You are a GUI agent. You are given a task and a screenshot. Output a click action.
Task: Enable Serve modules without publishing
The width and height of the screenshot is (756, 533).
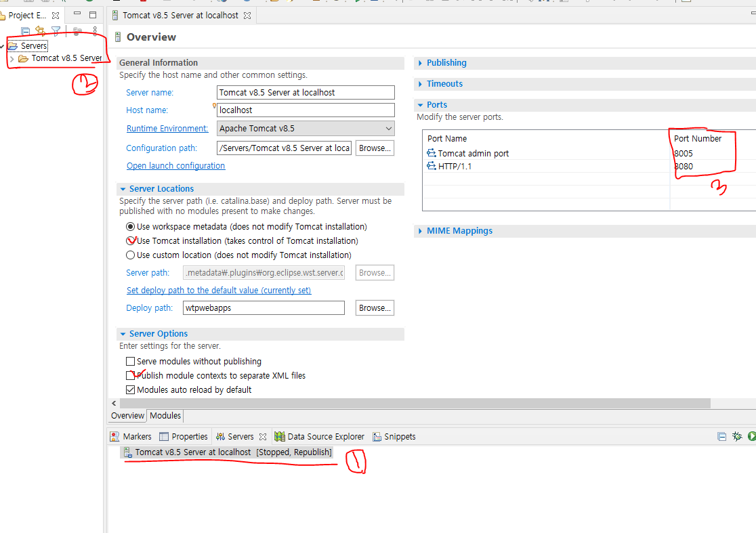(130, 362)
